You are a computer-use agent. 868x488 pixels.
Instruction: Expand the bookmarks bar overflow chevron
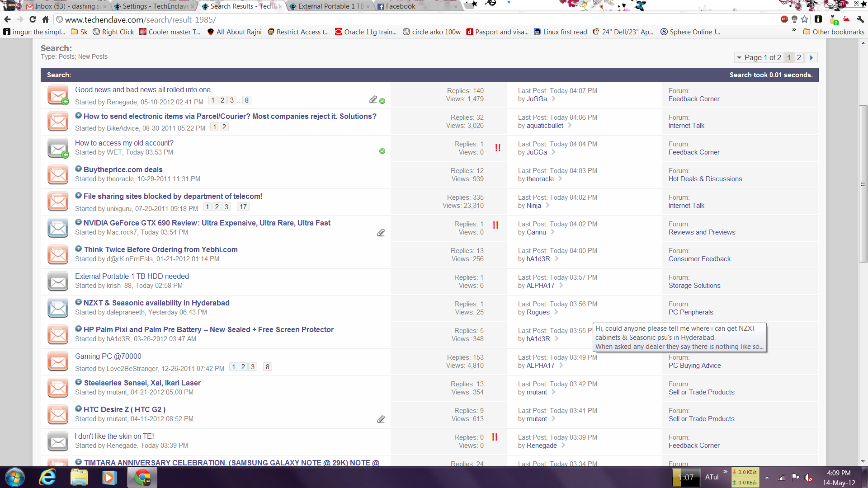[794, 30]
